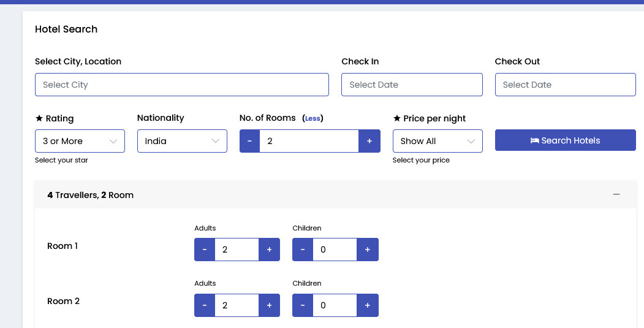Remove an adult from Room 1
Screen dimensions: 644x328
pyautogui.click(x=205, y=250)
